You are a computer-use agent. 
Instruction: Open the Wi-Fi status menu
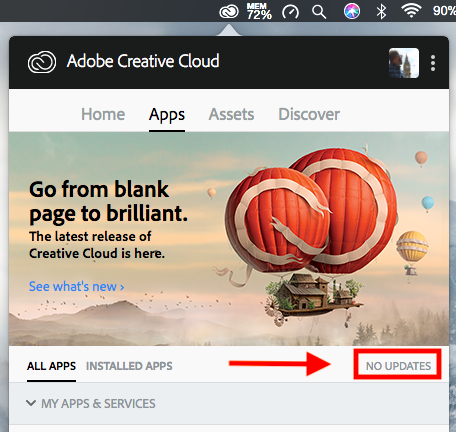411,11
